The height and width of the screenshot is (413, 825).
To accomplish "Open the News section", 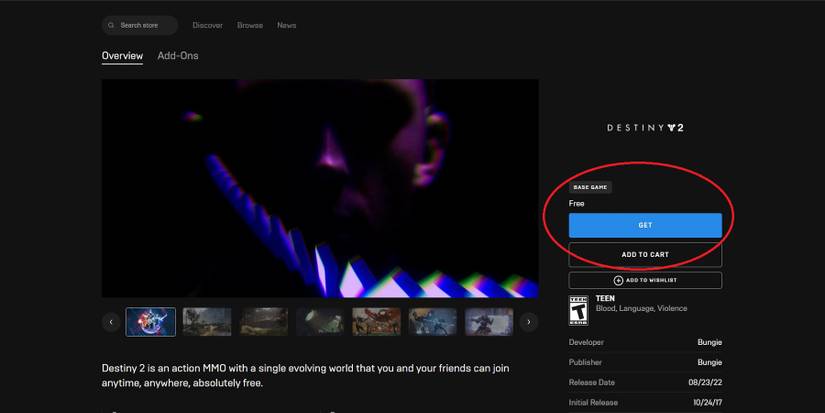I will pyautogui.click(x=286, y=25).
